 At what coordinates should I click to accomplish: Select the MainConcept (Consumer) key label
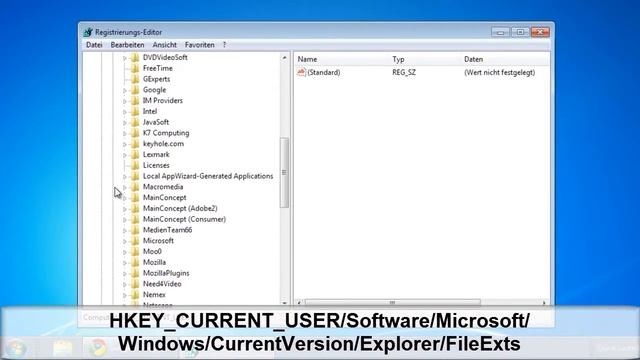184,219
